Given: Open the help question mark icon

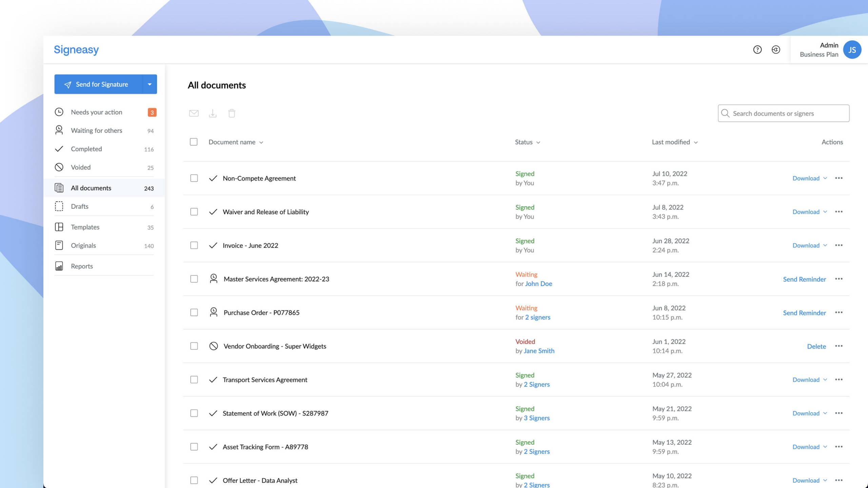Looking at the screenshot, I should point(757,50).
